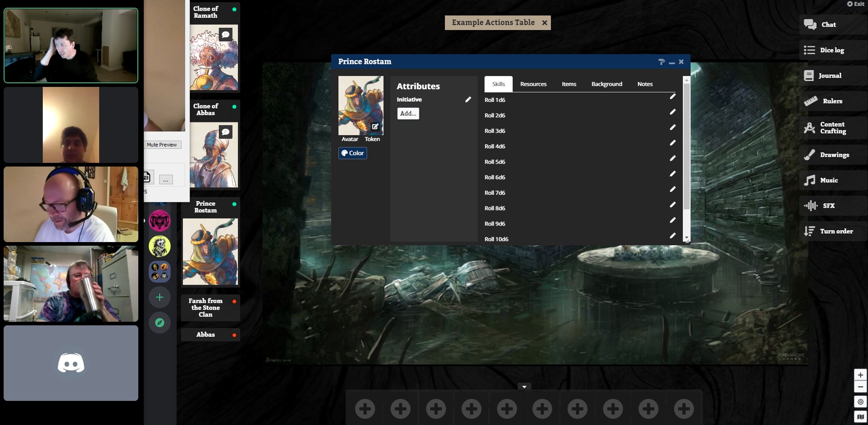Open the character Color picker
868x425 pixels.
coord(353,153)
